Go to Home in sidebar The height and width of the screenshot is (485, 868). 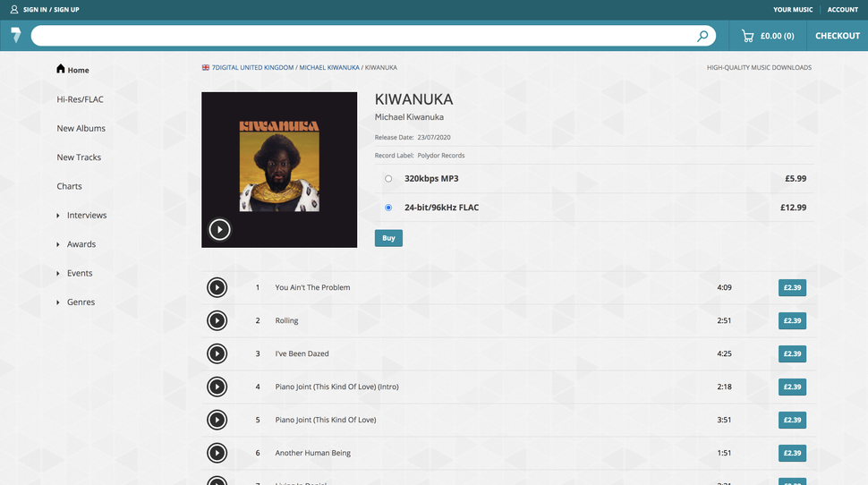click(78, 71)
